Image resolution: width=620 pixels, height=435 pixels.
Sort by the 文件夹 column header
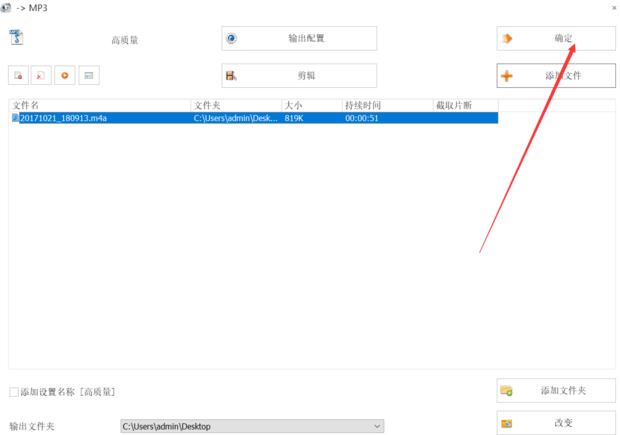[236, 105]
